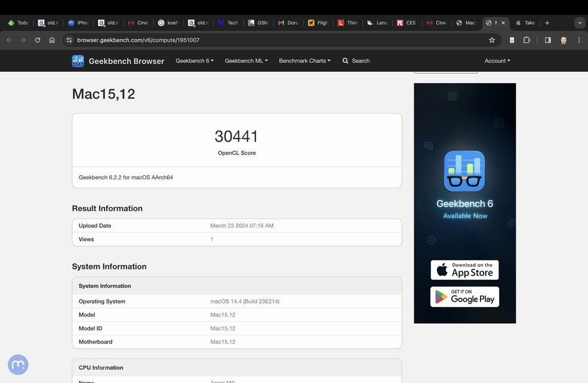The height and width of the screenshot is (383, 588).
Task: Expand the Geekbench 6 dropdown menu
Action: coord(194,61)
